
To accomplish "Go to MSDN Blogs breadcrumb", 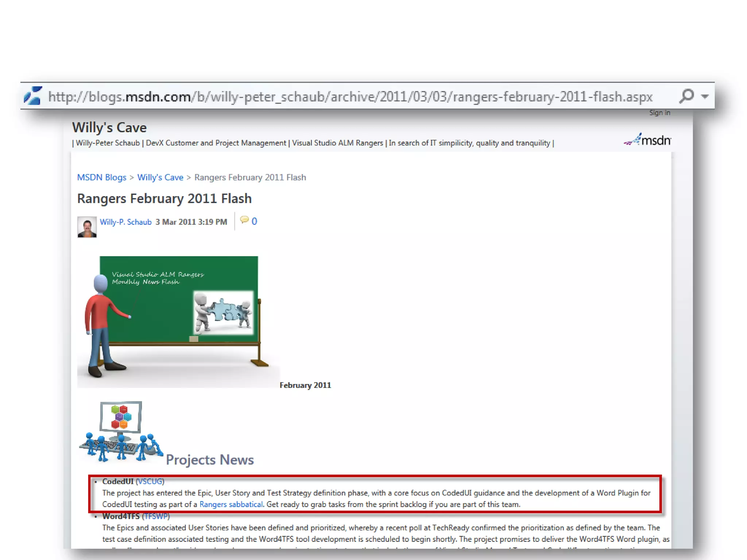I will (x=101, y=177).
